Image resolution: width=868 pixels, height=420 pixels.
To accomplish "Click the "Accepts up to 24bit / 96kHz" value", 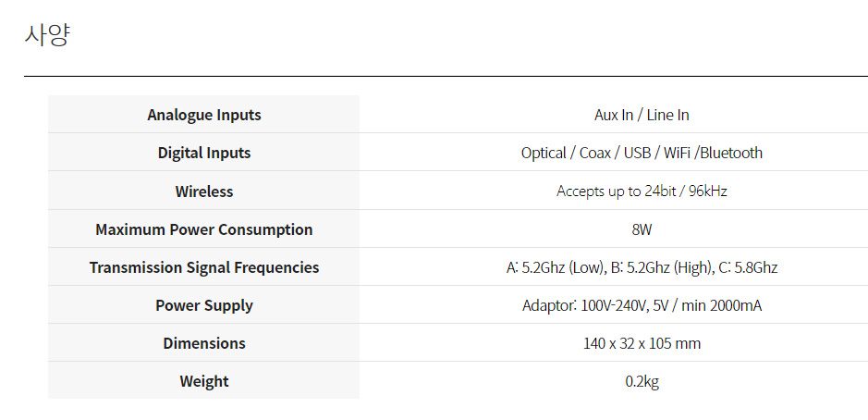I will [642, 191].
